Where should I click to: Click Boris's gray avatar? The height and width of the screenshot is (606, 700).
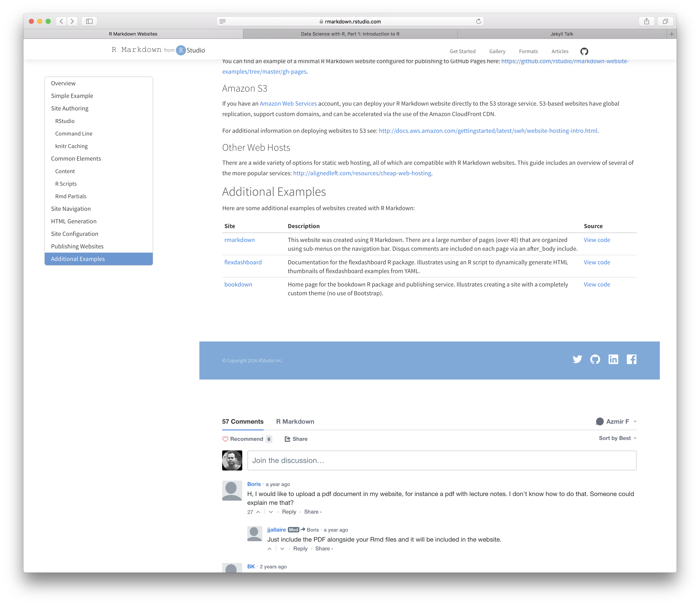pyautogui.click(x=232, y=490)
